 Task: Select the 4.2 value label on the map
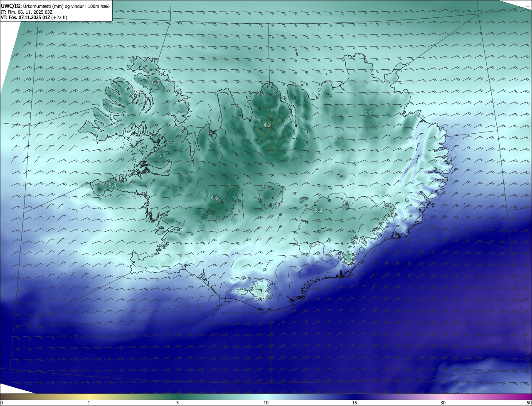[x=267, y=125]
